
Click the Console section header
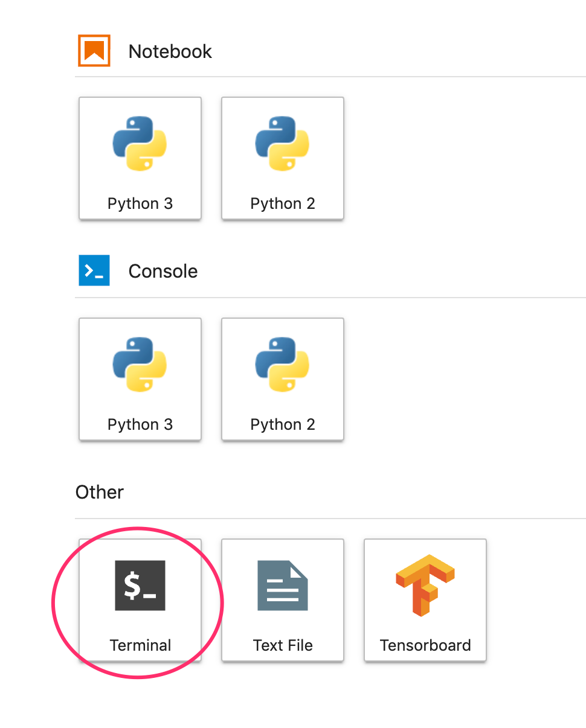(163, 271)
